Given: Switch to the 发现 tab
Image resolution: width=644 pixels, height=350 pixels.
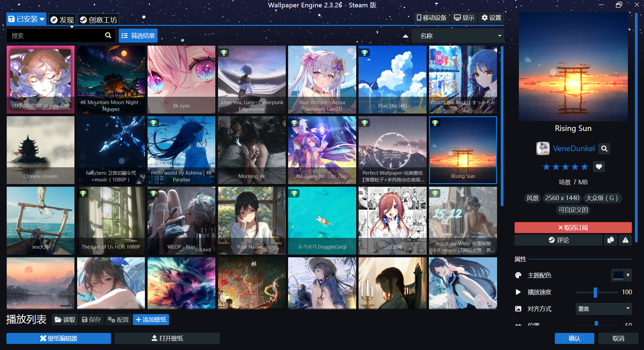Looking at the screenshot, I should coord(62,20).
